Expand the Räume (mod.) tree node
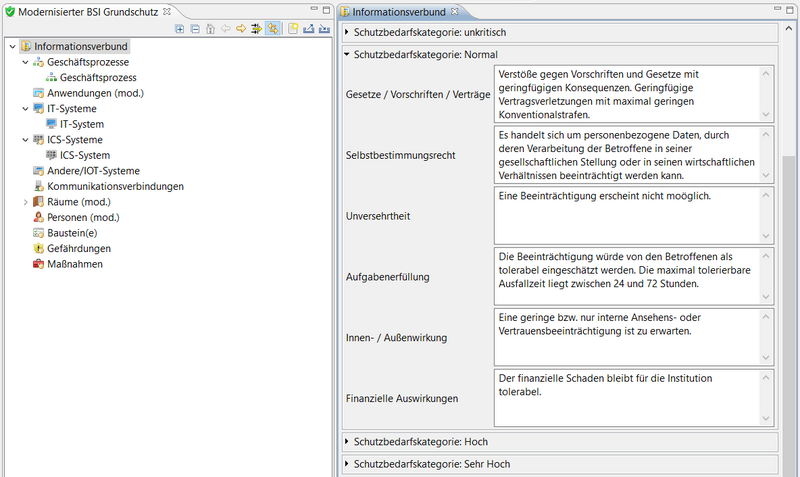 coord(26,202)
